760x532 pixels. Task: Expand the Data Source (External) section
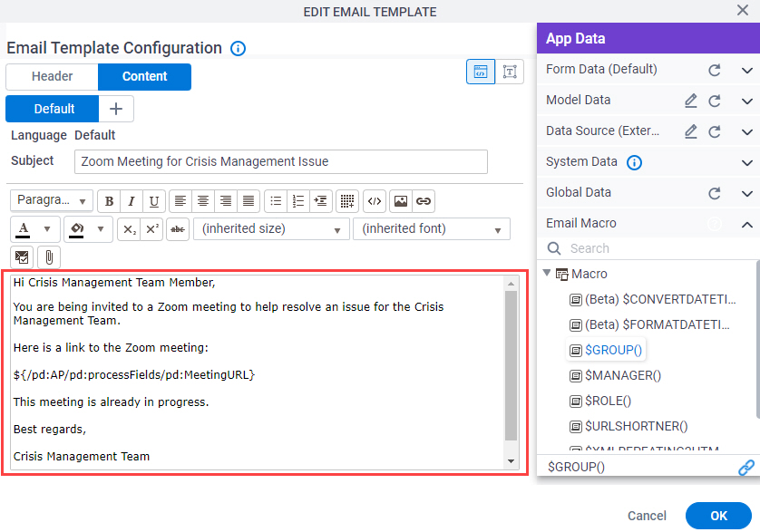(x=747, y=131)
